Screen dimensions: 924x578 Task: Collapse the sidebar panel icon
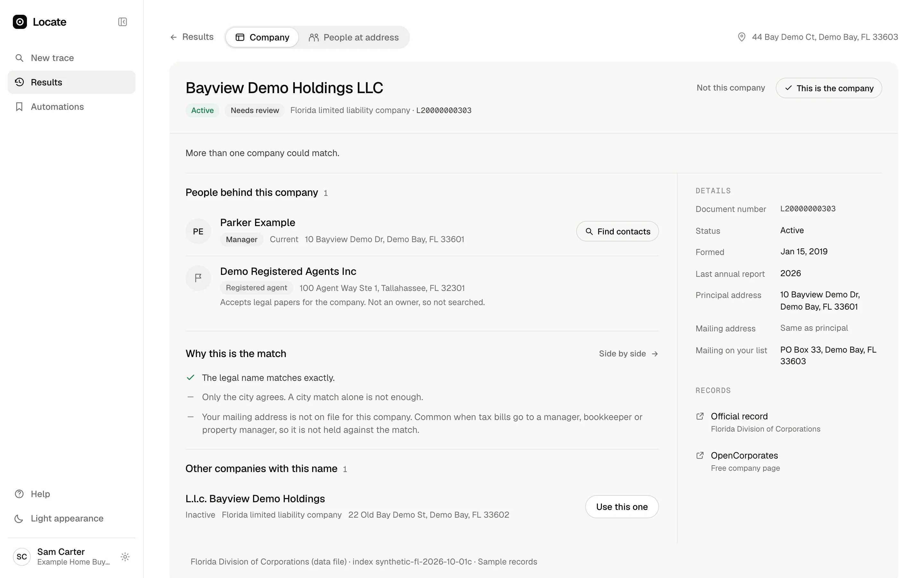point(123,22)
